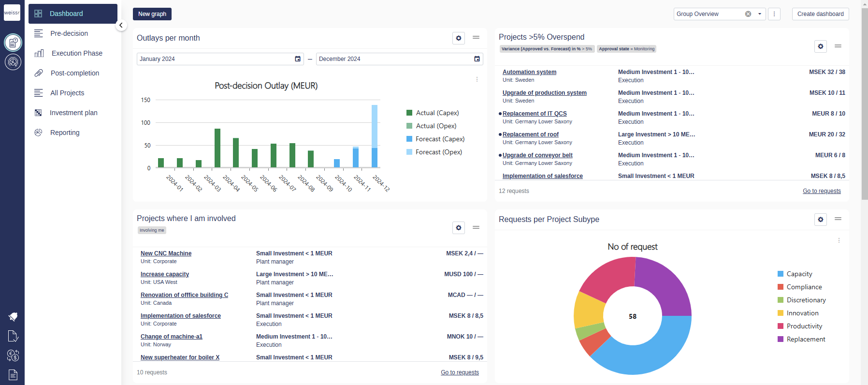This screenshot has width=868, height=385.
Task: Open No of request chart kebab menu
Action: pos(839,240)
